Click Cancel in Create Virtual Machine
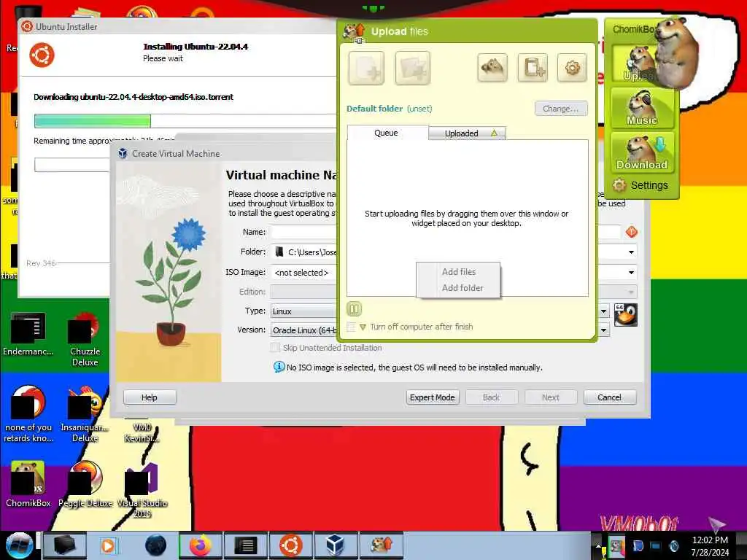 609,397
